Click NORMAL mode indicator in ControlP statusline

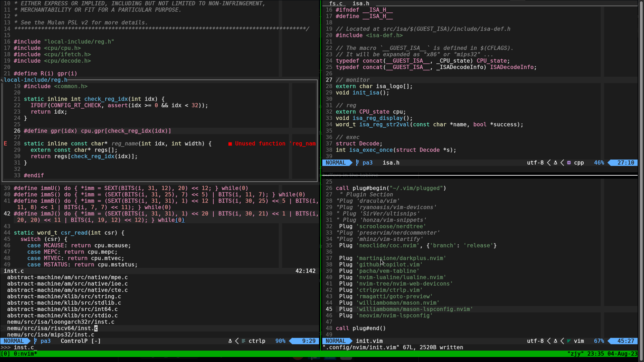(13, 341)
